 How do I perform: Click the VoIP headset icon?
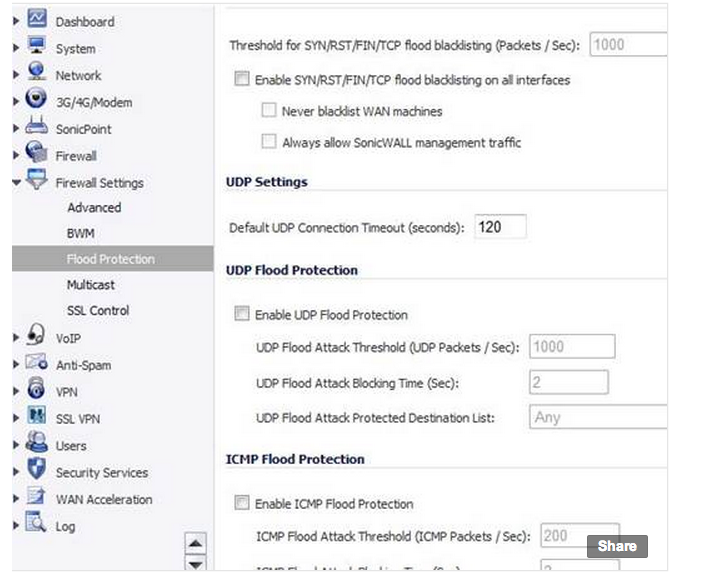point(36,335)
